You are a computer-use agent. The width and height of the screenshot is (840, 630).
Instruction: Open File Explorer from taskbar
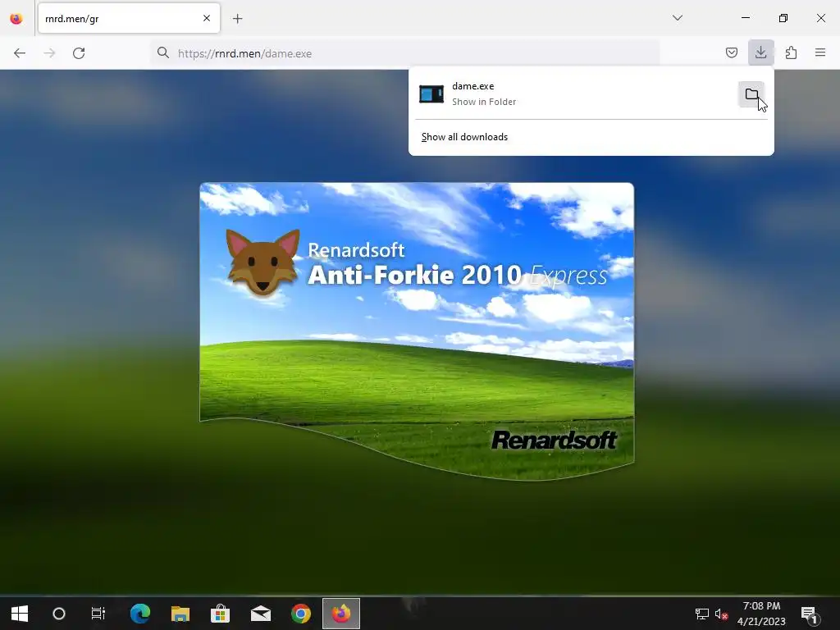point(180,614)
